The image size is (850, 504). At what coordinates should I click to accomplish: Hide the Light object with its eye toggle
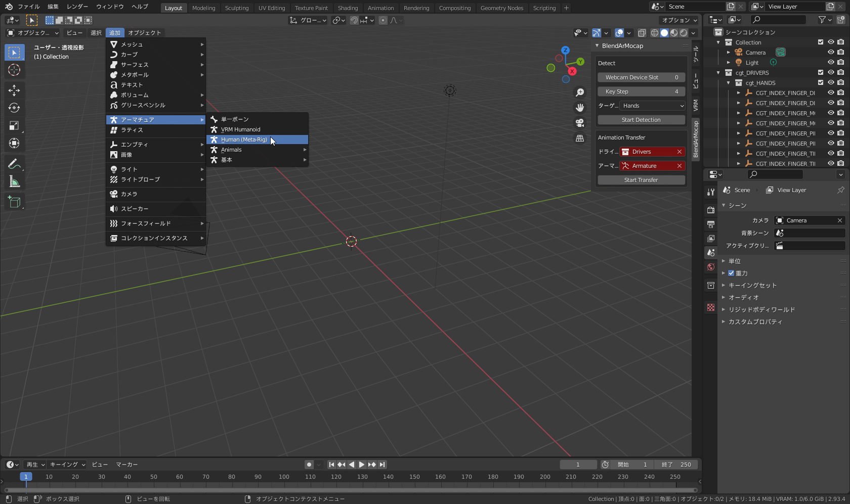tap(830, 62)
